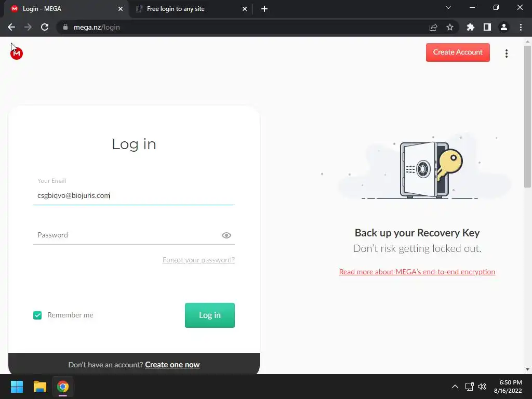Close the Free login to any site tab

(x=245, y=9)
